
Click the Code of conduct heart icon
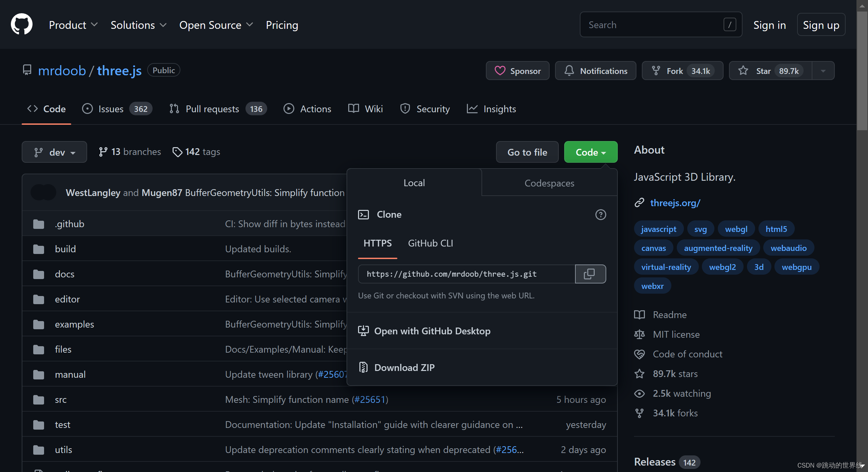[x=639, y=354]
